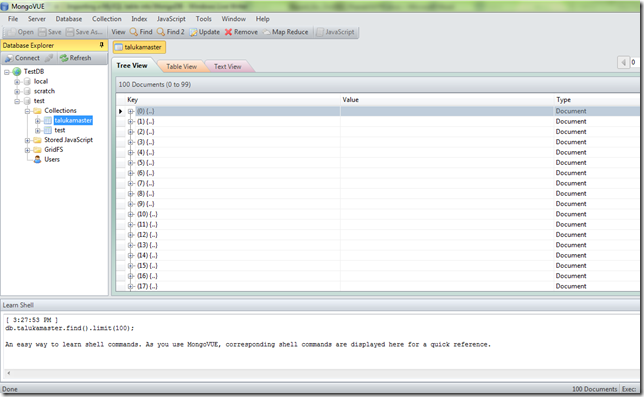This screenshot has width=644, height=397.
Task: Select the TestDB server node
Action: click(34, 71)
